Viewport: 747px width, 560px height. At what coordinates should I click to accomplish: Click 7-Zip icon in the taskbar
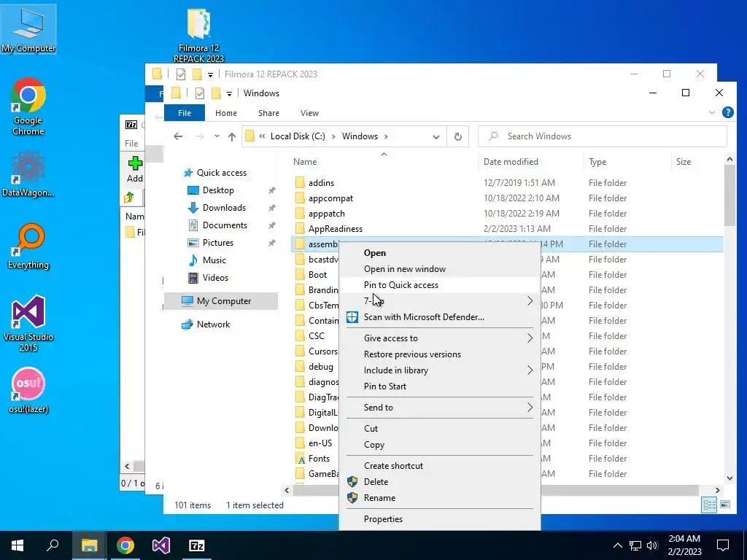click(x=197, y=545)
